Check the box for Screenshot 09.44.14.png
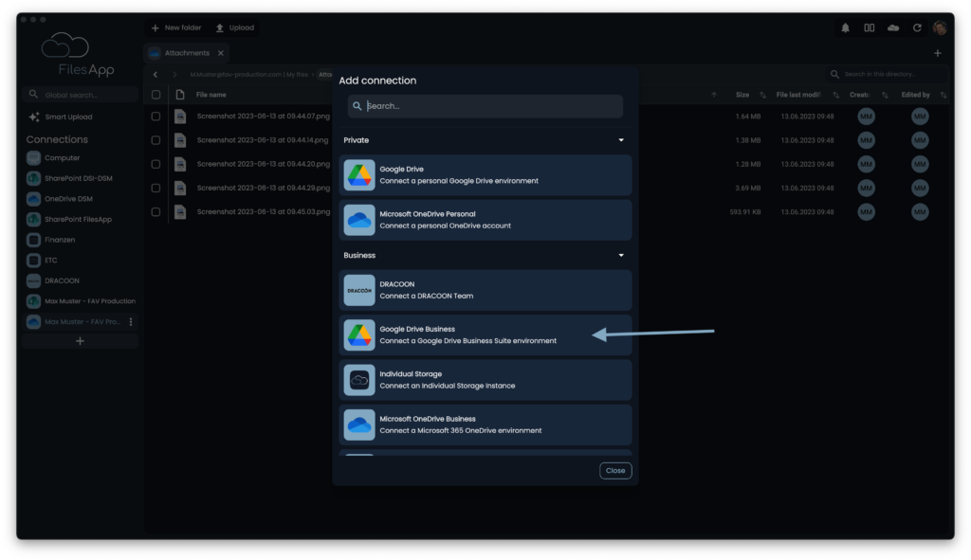This screenshot has height=560, width=971. click(156, 140)
